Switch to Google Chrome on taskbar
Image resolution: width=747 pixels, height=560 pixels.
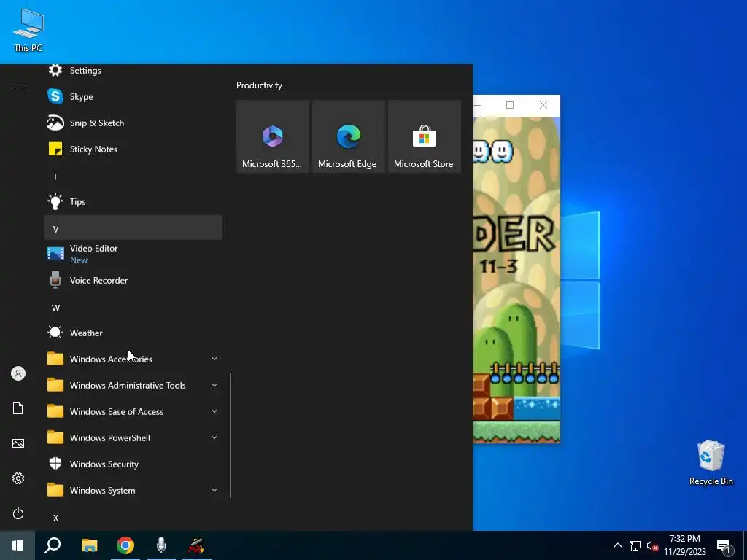click(125, 545)
